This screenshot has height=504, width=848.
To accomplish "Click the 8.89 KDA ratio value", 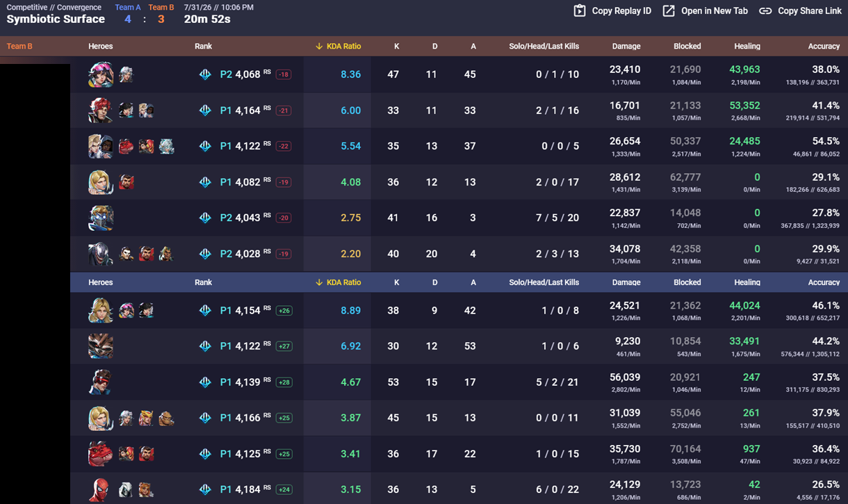I will point(350,311).
